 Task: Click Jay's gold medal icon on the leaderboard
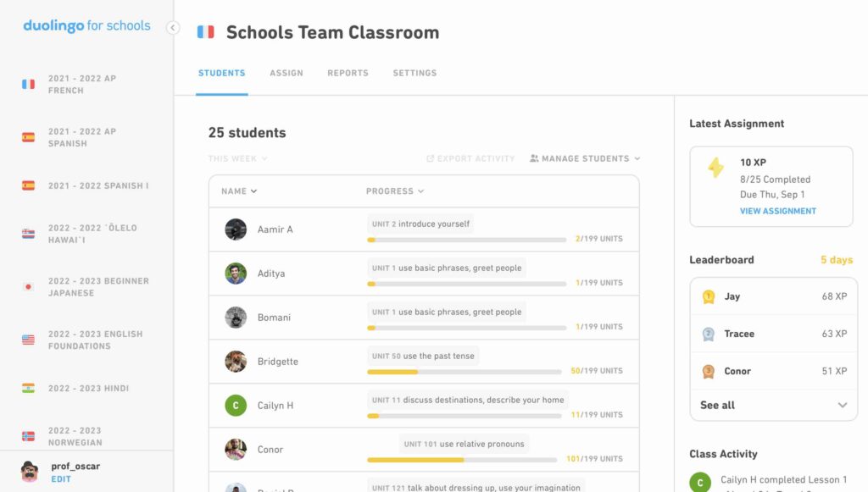[x=709, y=296]
